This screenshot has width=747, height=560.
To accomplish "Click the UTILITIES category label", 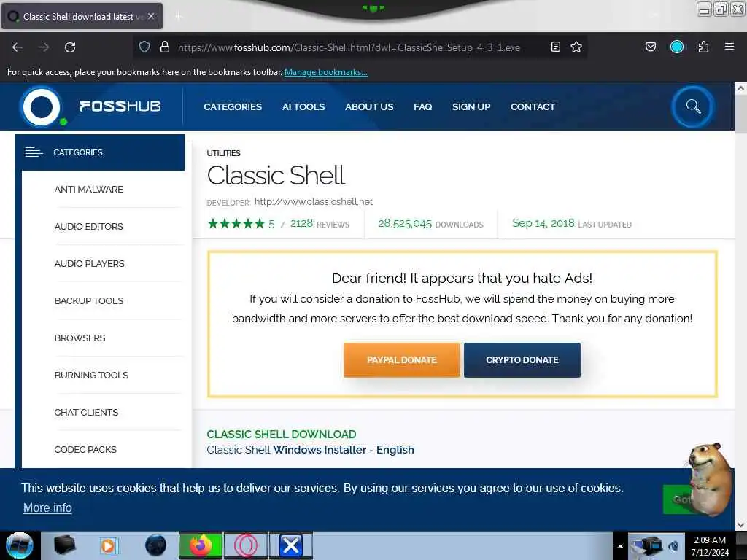I will (x=223, y=153).
